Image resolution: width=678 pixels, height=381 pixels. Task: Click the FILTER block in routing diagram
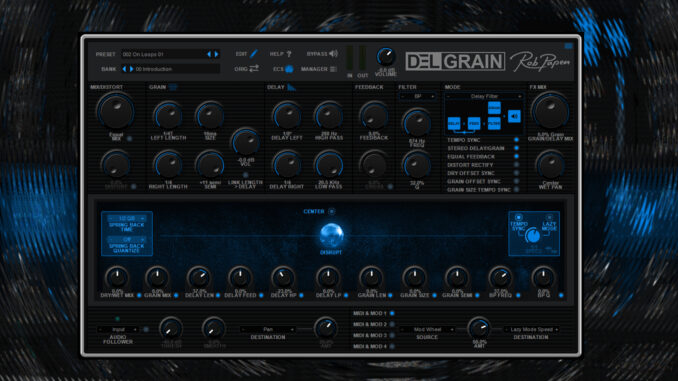[494, 123]
